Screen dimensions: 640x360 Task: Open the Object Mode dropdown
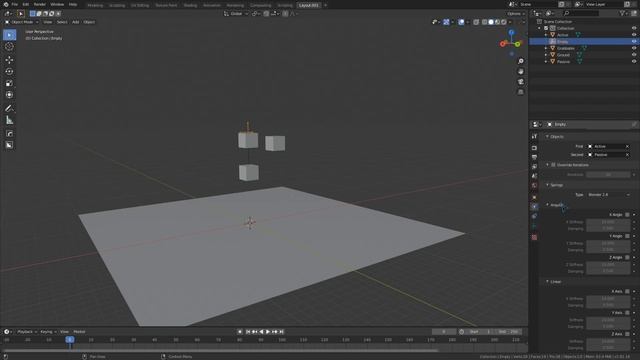pos(21,22)
